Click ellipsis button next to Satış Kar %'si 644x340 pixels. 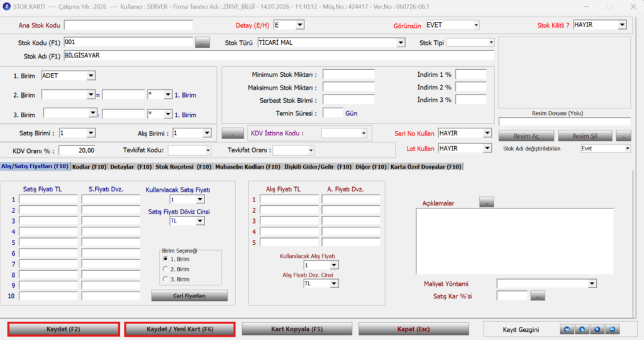click(538, 296)
